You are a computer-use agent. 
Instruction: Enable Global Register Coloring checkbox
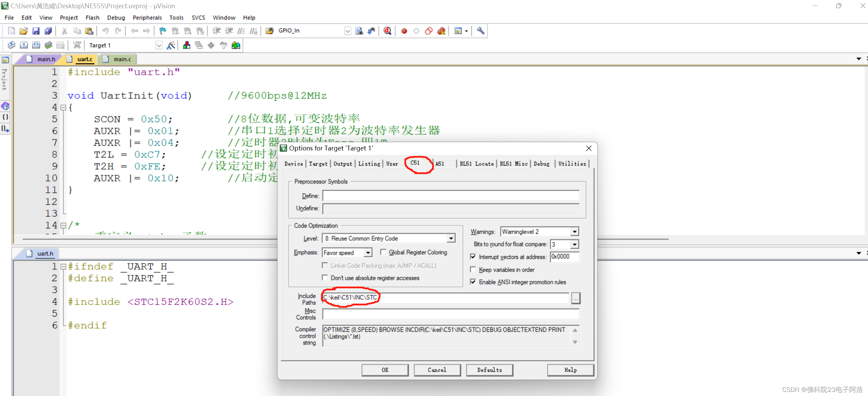[x=383, y=252]
